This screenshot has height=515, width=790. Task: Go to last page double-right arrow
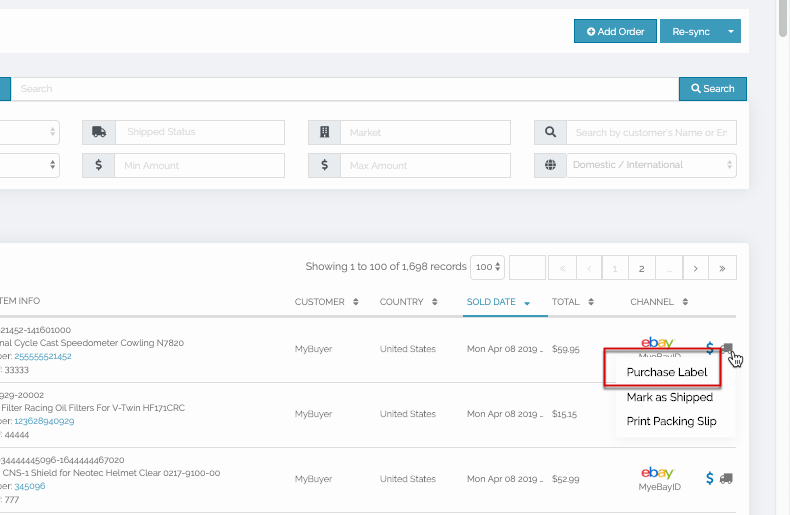coord(722,268)
